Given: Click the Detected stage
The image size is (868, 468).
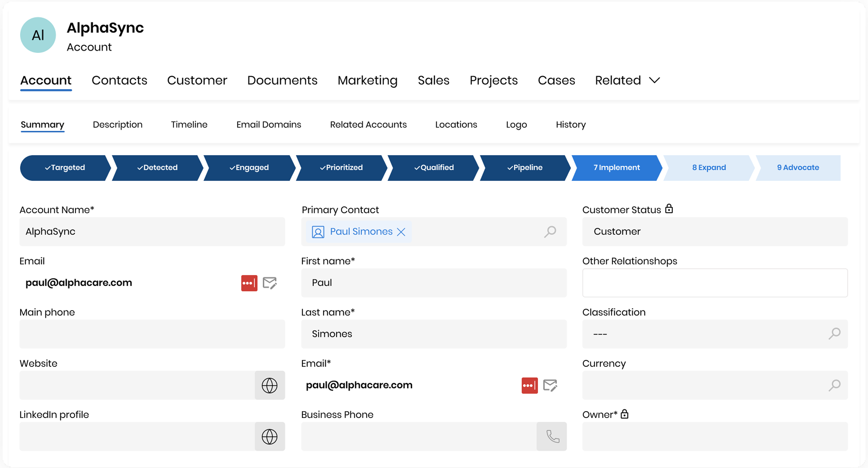Looking at the screenshot, I should coord(158,168).
